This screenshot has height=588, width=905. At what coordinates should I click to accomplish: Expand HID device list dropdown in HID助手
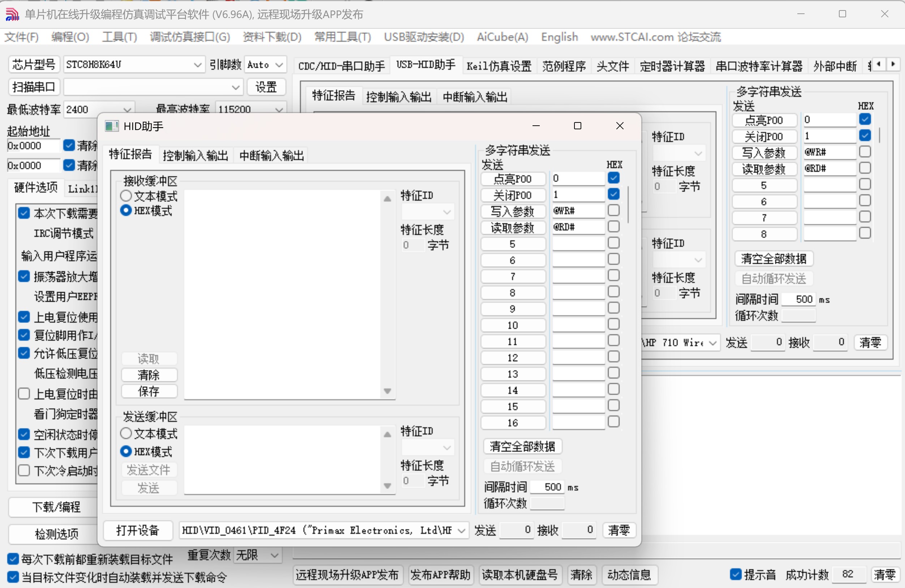pyautogui.click(x=461, y=530)
